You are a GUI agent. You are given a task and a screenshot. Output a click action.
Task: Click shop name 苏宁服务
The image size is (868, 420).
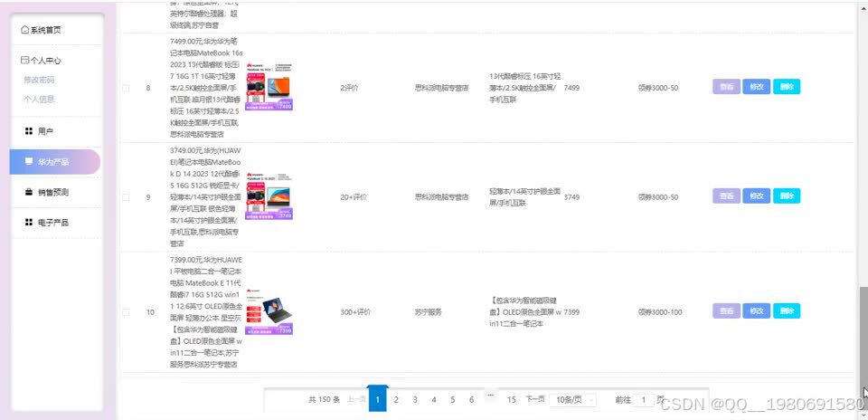[x=428, y=312]
